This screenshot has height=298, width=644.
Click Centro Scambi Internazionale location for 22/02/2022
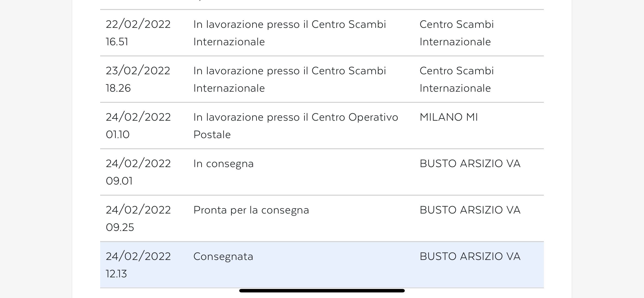click(456, 33)
